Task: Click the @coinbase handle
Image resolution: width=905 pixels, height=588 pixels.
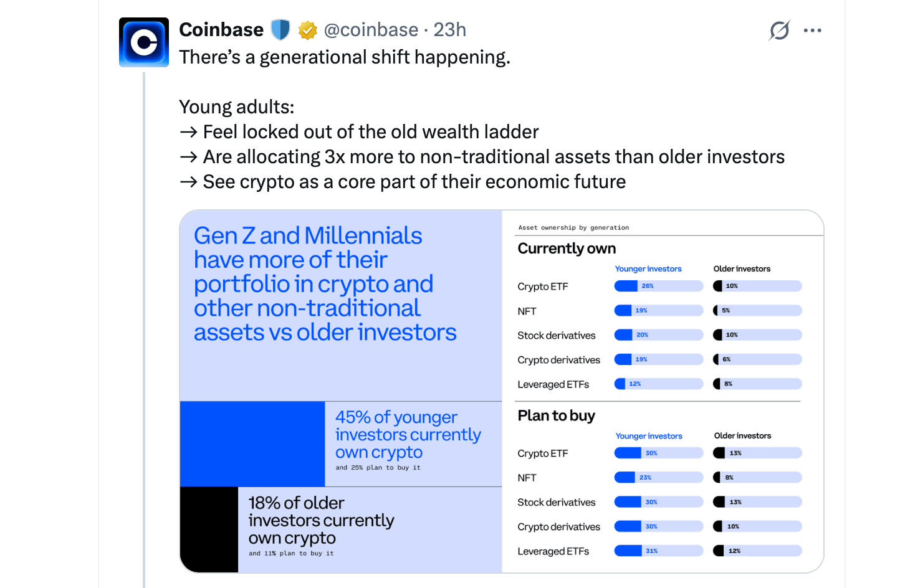Action: point(371,29)
